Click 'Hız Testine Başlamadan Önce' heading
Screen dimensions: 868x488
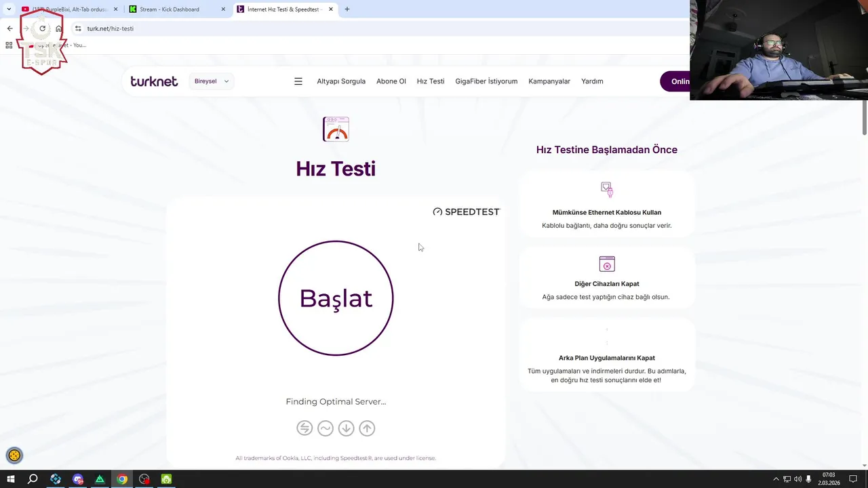tap(607, 150)
